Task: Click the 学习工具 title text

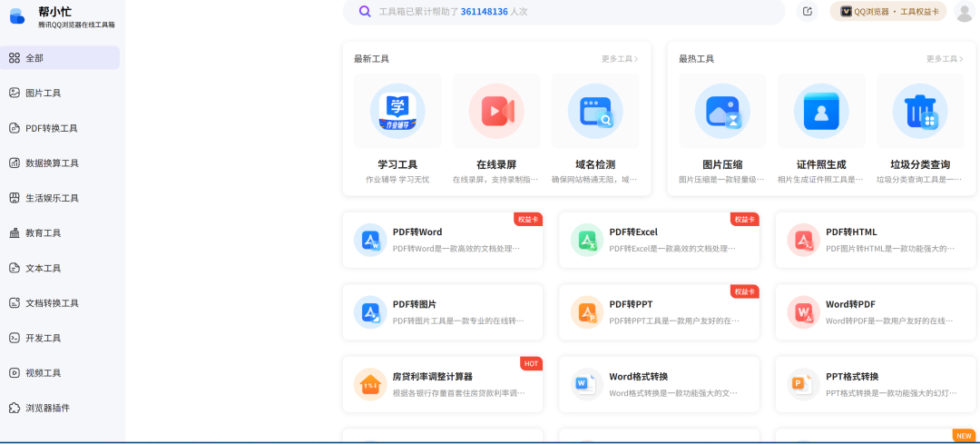Action: (397, 164)
